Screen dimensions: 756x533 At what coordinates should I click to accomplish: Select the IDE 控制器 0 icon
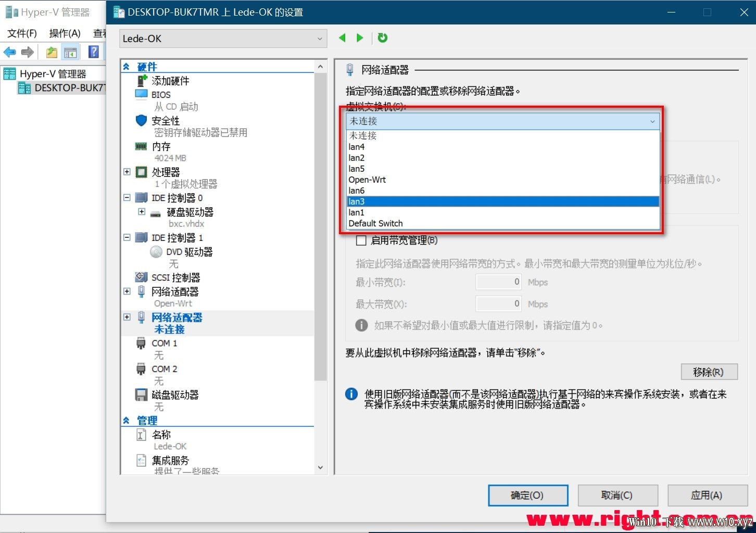pyautogui.click(x=141, y=198)
